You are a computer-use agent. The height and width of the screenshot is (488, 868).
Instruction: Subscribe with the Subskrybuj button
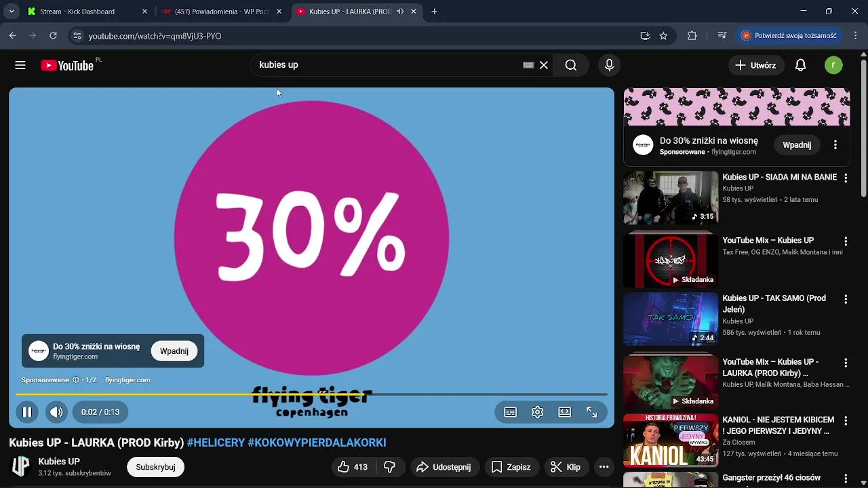coord(155,466)
